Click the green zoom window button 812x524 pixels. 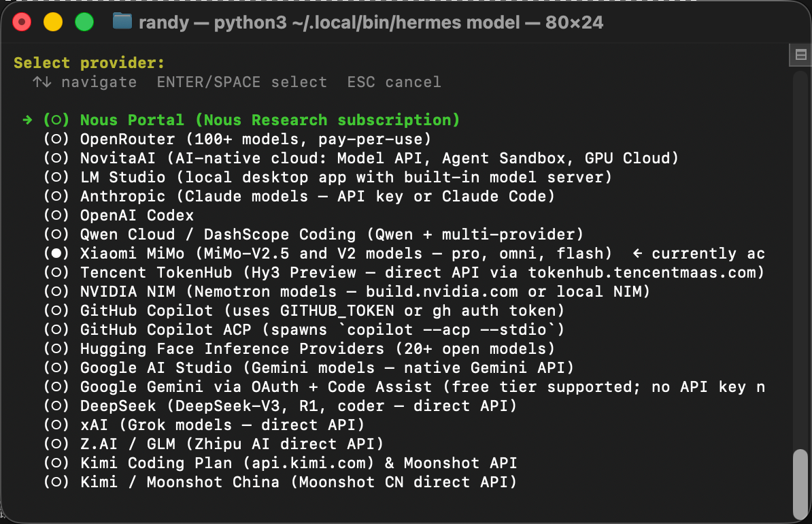(84, 22)
